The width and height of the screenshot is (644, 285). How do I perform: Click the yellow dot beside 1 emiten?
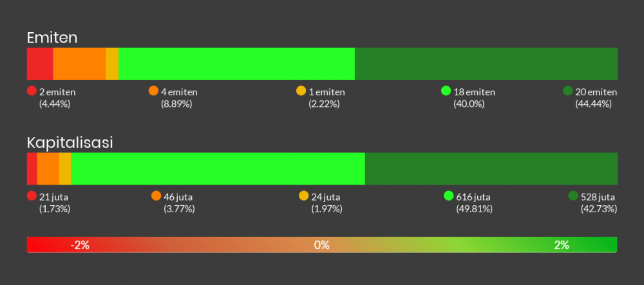tap(301, 91)
